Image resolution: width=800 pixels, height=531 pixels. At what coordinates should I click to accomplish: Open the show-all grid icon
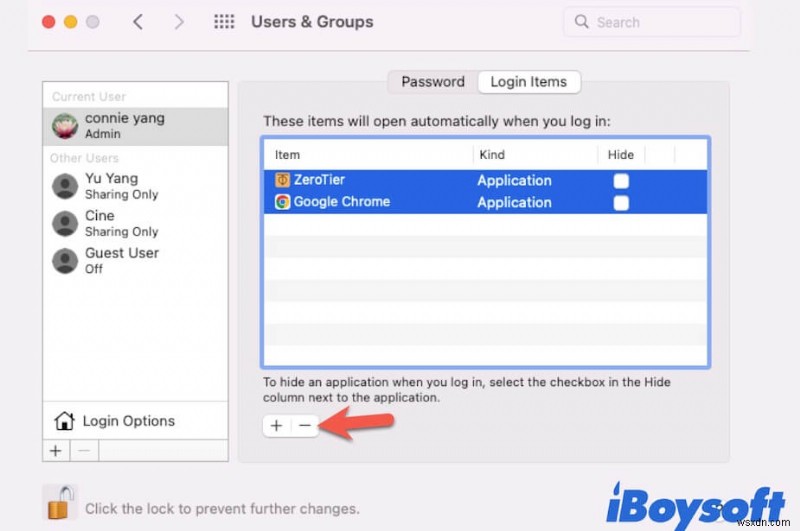coord(224,22)
